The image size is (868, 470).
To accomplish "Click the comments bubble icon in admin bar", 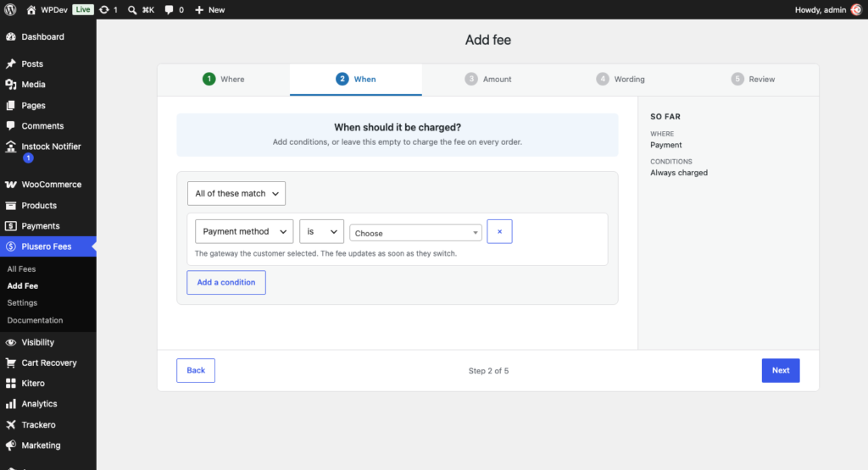I will (x=169, y=10).
